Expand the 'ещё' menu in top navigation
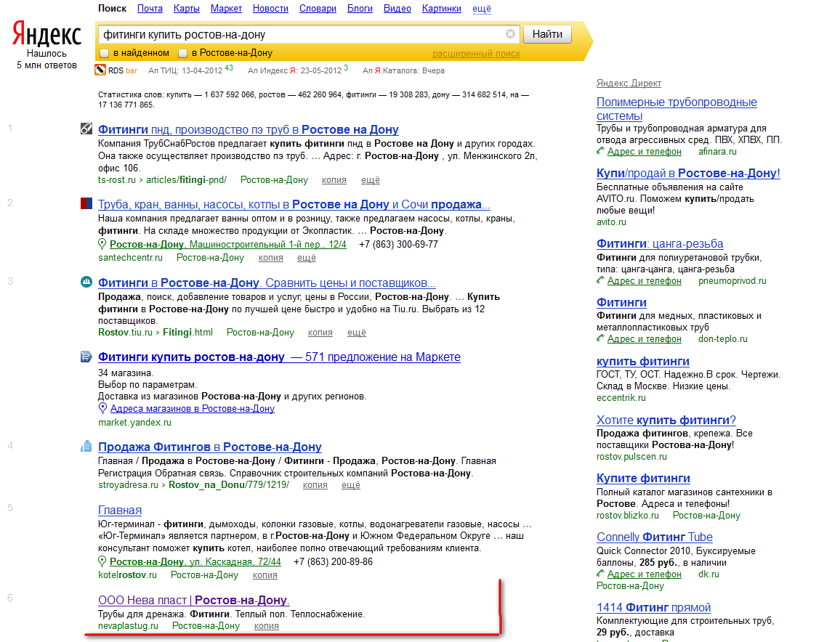 pos(482,9)
